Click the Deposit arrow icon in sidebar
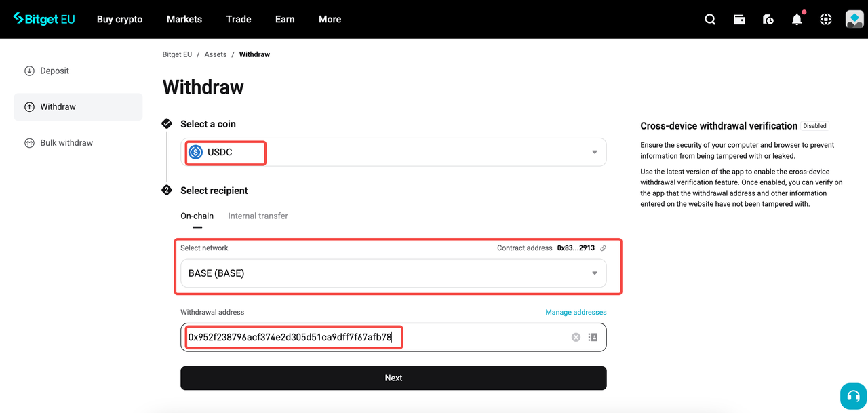The image size is (868, 413). (29, 71)
